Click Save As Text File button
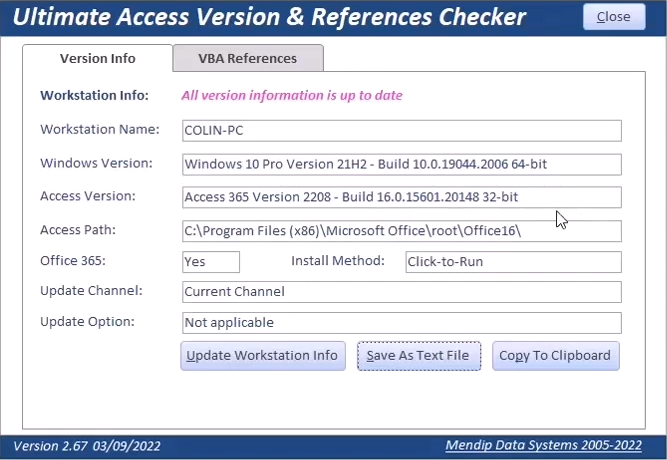This screenshot has height=460, width=667. coord(419,356)
